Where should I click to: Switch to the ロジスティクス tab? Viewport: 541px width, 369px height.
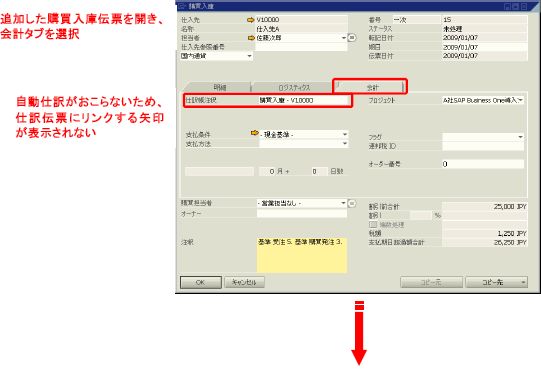point(294,88)
